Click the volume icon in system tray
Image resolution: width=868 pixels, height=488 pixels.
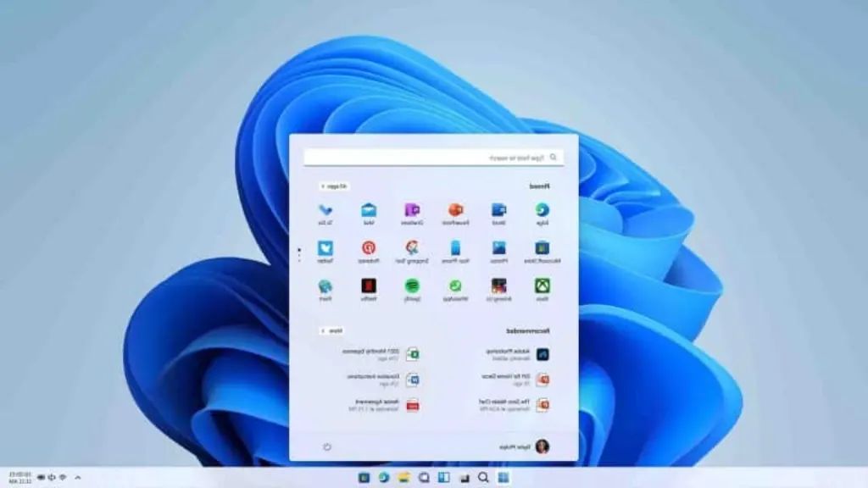tap(52, 477)
